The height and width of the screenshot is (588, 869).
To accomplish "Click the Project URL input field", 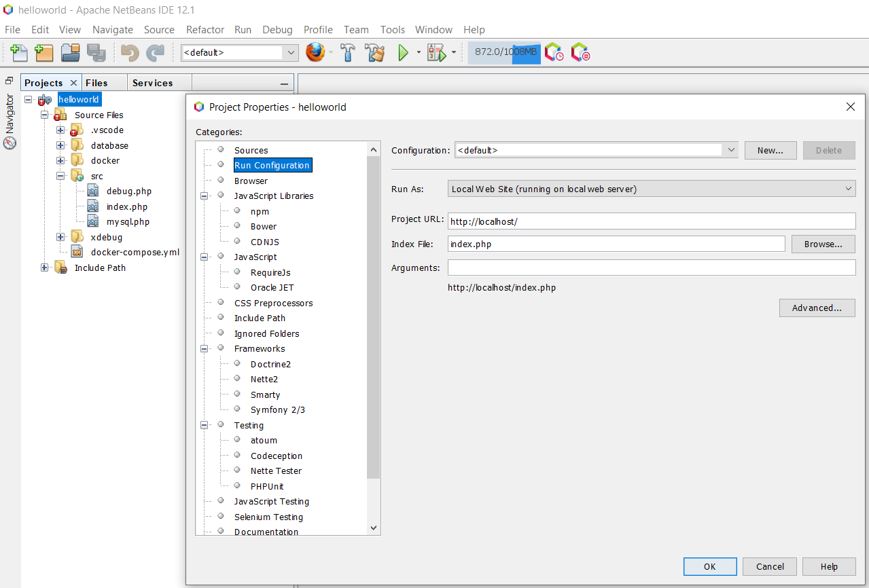I will [x=652, y=221].
